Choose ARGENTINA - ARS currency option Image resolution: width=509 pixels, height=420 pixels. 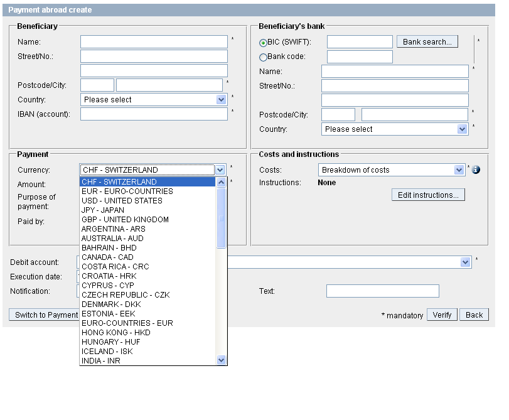tap(147, 229)
